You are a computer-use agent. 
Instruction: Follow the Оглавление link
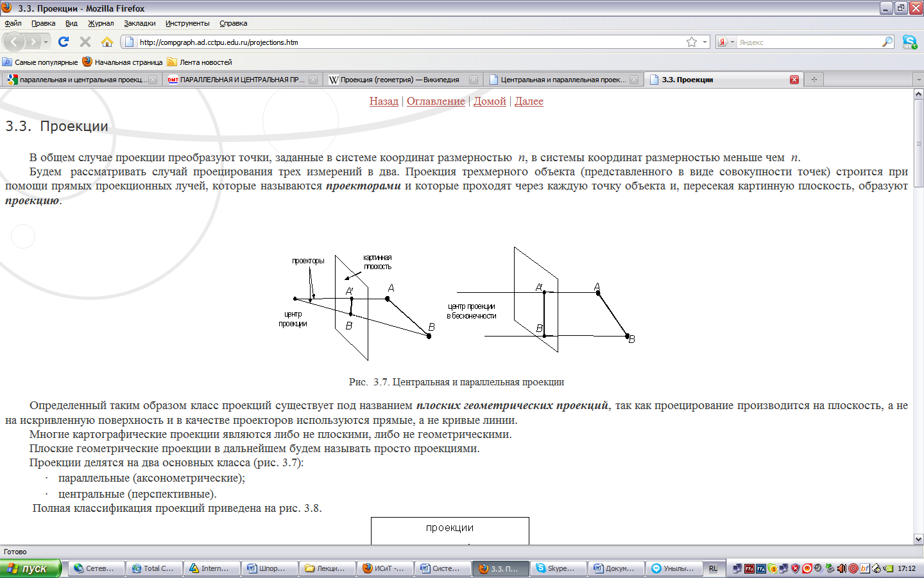436,101
